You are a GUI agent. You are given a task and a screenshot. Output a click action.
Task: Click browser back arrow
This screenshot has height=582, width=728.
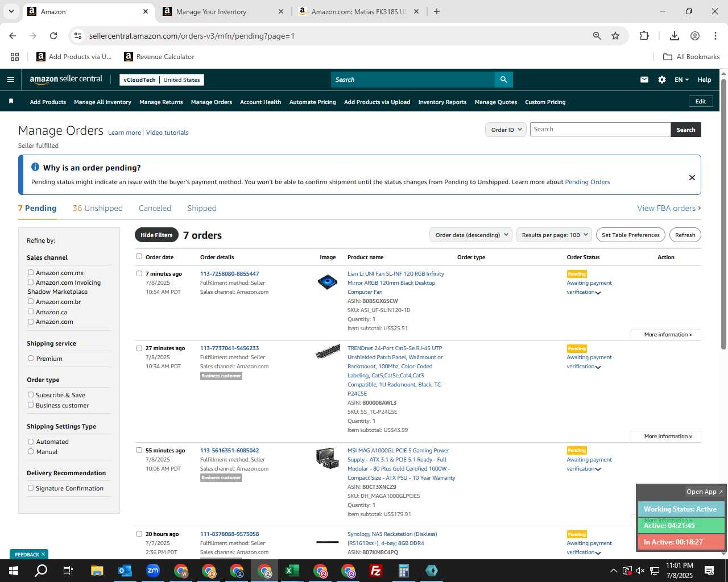click(x=13, y=36)
